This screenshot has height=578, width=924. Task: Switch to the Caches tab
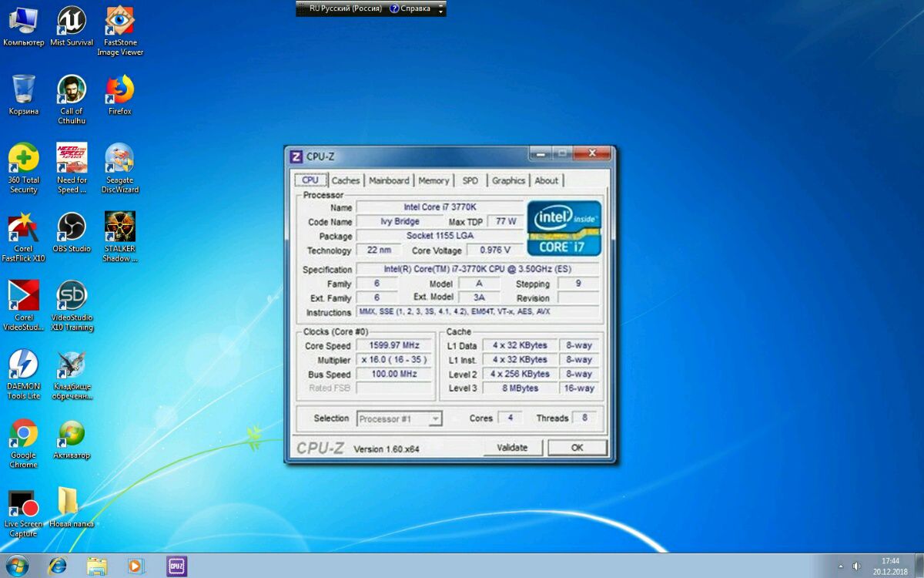point(346,180)
